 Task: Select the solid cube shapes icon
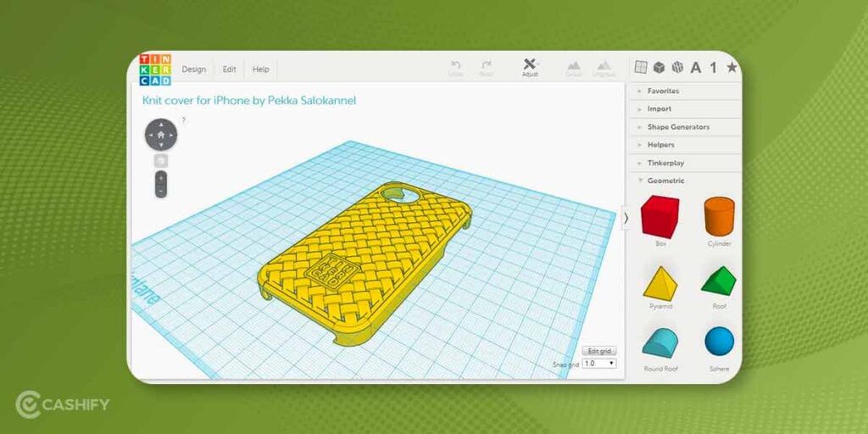click(659, 68)
